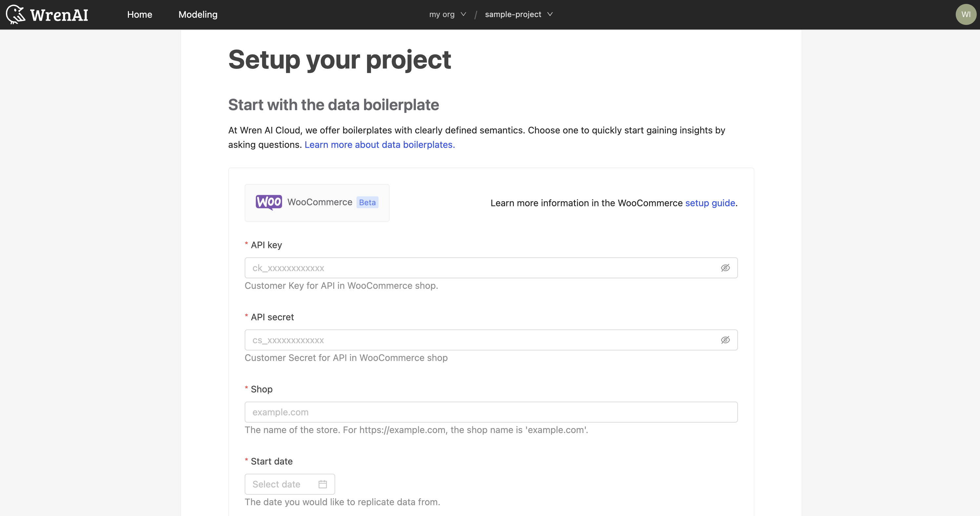Click the 'Customer Secret for API in WooCommerce shop' text
Viewport: 980px width, 516px height.
click(346, 358)
